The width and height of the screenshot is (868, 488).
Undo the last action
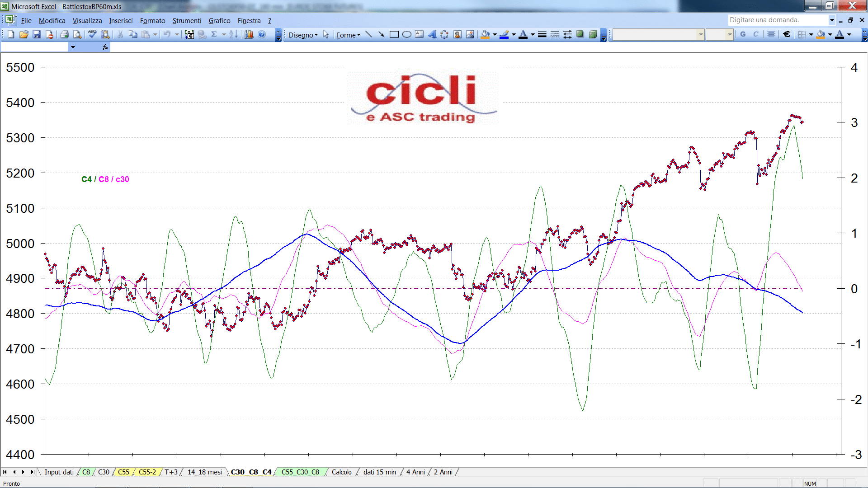coord(167,34)
